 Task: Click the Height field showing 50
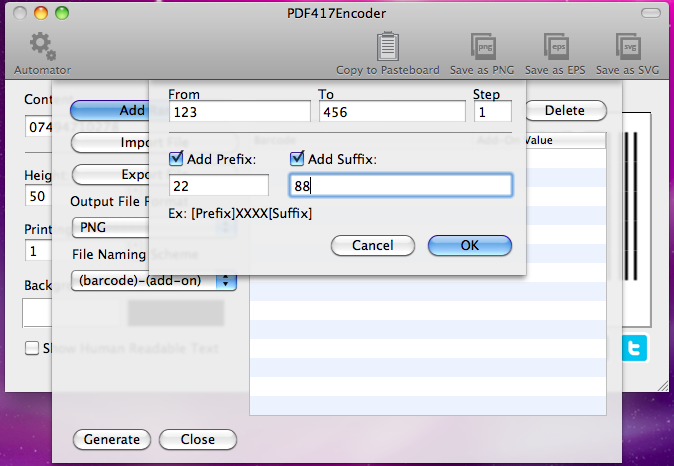[x=38, y=196]
